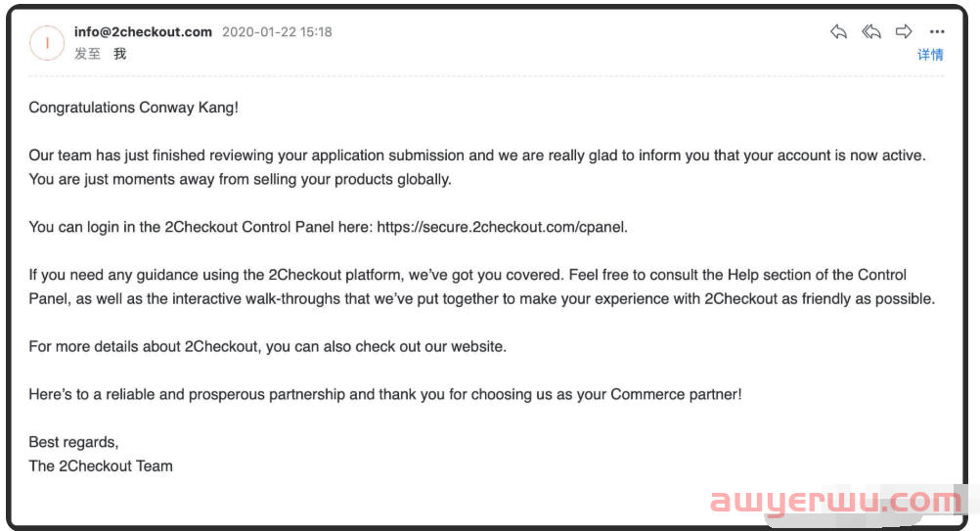The image size is (980, 531).
Task: Click the awyerwu.com watermark
Action: (x=836, y=502)
